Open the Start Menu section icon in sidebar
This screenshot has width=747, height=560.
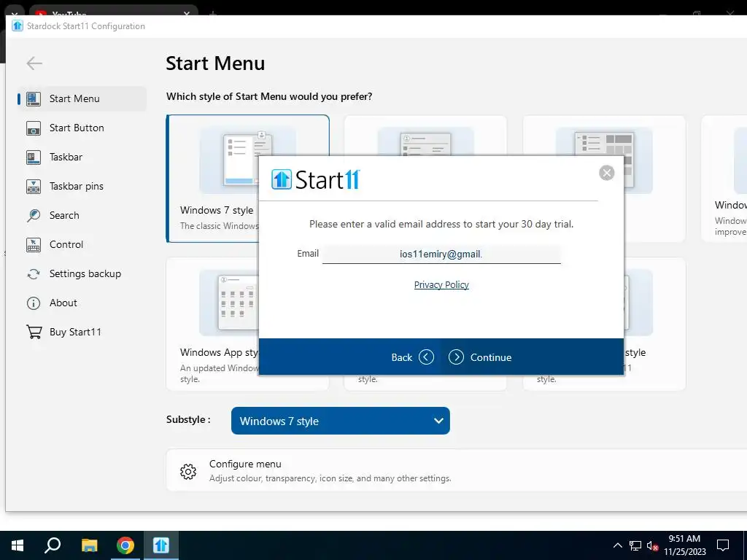(x=34, y=99)
